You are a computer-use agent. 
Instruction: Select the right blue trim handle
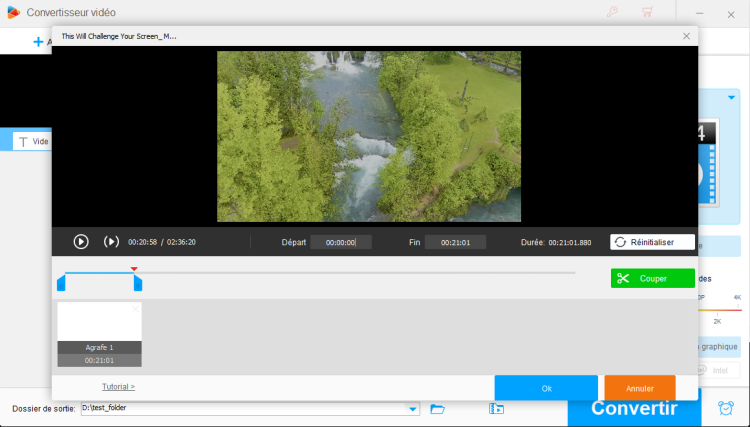pyautogui.click(x=138, y=284)
